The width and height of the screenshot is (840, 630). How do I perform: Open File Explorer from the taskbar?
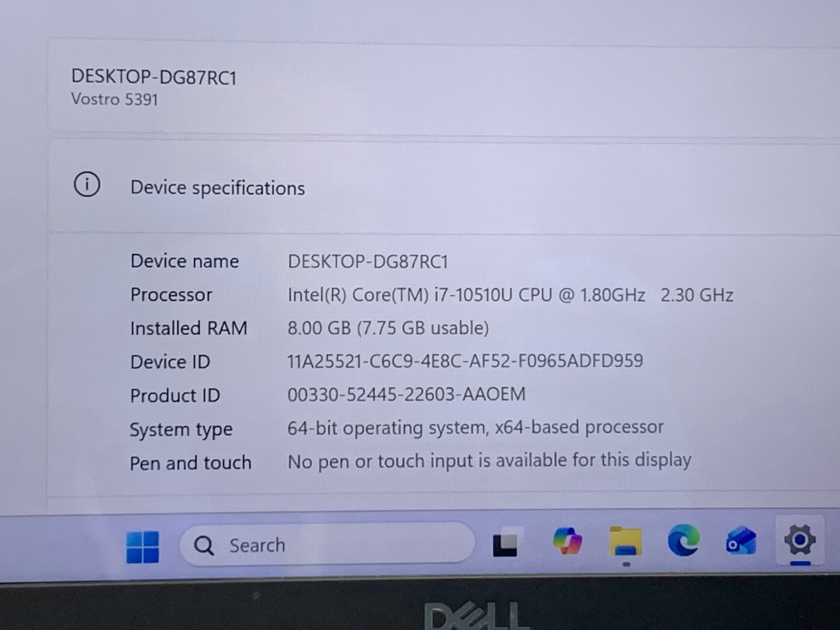click(625, 542)
